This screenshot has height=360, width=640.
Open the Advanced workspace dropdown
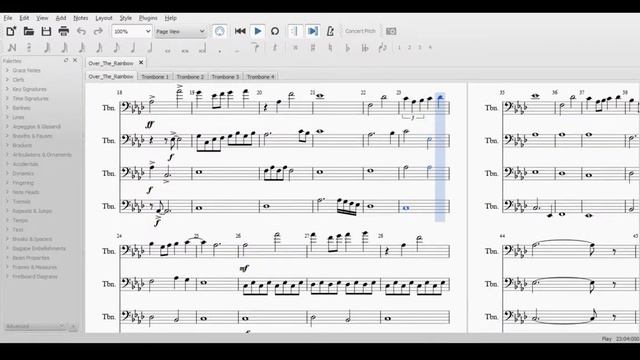[35, 326]
